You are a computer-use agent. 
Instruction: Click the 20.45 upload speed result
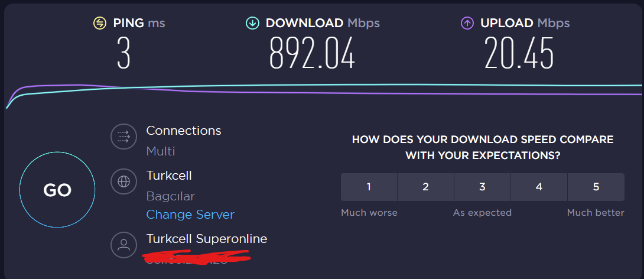519,52
